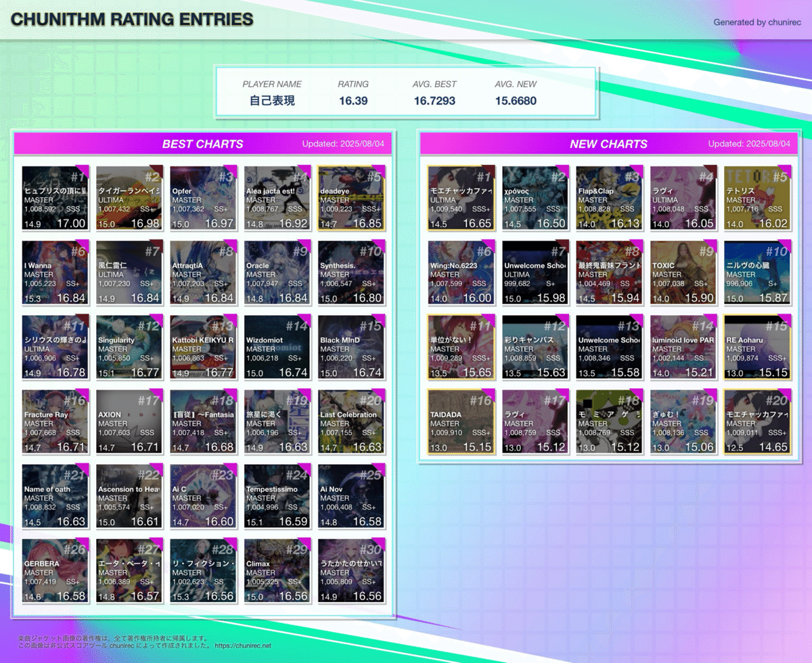Select the エータ・ベータ chart card
812x663 pixels.
click(129, 570)
